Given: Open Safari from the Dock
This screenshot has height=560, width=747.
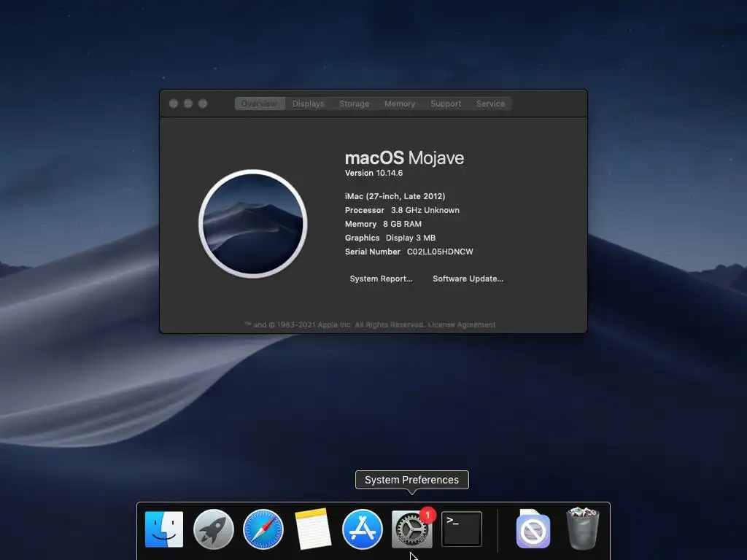Looking at the screenshot, I should point(263,529).
